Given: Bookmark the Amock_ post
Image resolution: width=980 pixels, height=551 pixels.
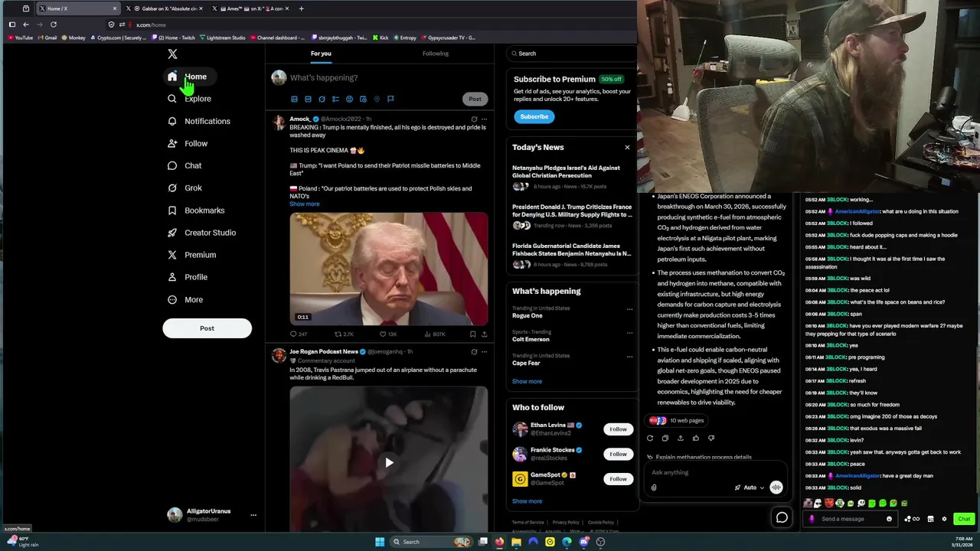Looking at the screenshot, I should [x=472, y=334].
